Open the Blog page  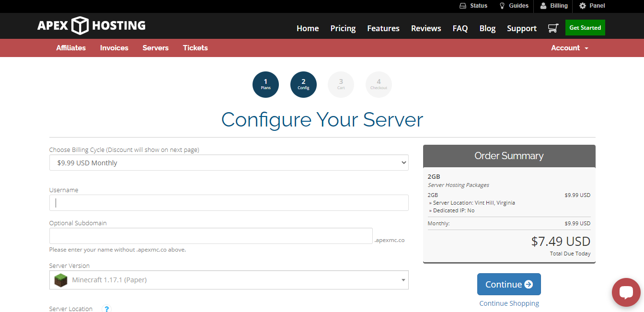tap(487, 28)
